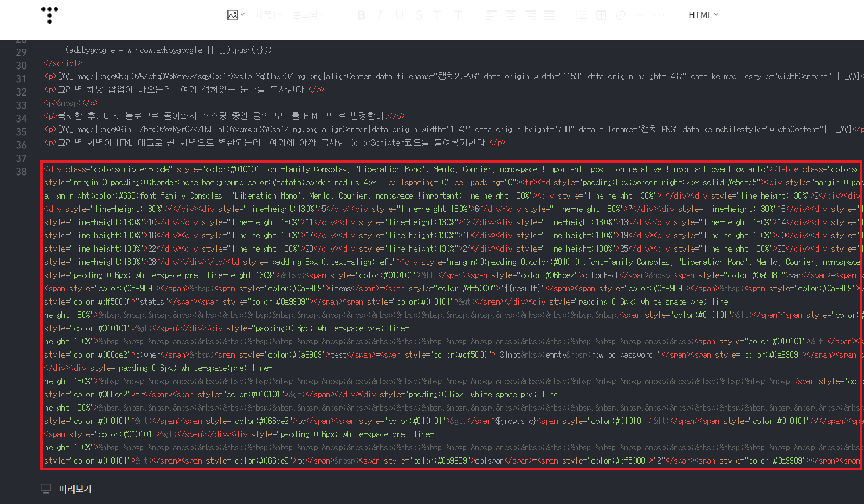Screen dimensions: 864x504
Task: Toggle strikethrough formatting
Action: click(x=419, y=15)
